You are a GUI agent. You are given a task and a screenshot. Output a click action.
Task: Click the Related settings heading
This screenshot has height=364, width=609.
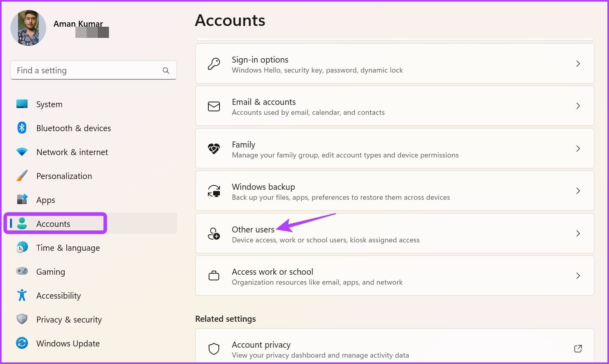(225, 319)
